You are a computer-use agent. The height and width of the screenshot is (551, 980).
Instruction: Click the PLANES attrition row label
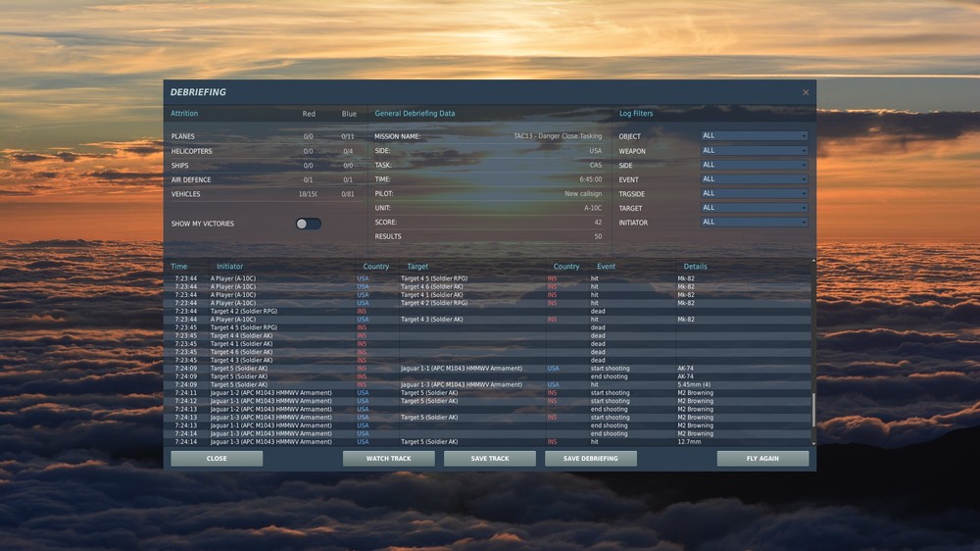coord(183,136)
